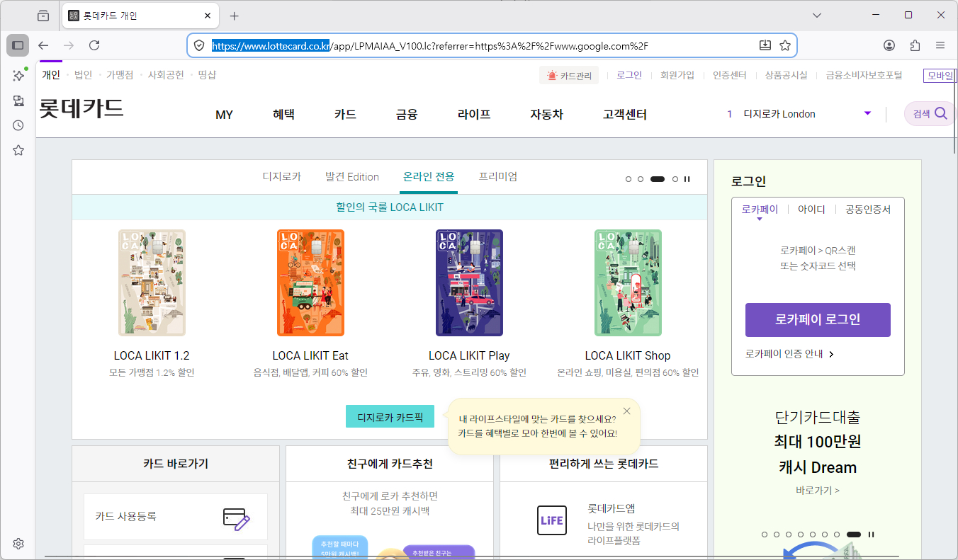The height and width of the screenshot is (560, 958).
Task: Pause the 단기카드대출 banner slideshow
Action: [x=872, y=535]
